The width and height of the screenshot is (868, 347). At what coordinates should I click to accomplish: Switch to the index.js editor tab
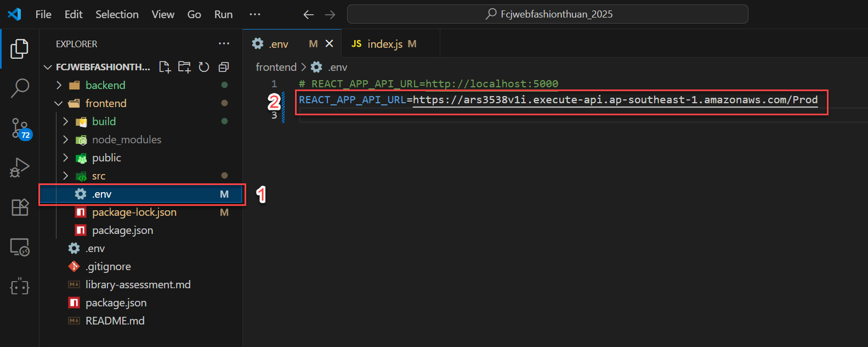[390, 43]
